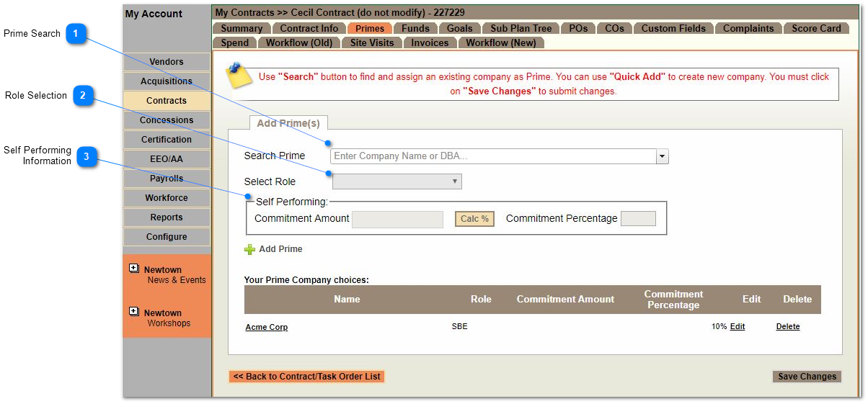The image size is (868, 404).
Task: Click the Save Changes button
Action: point(807,377)
